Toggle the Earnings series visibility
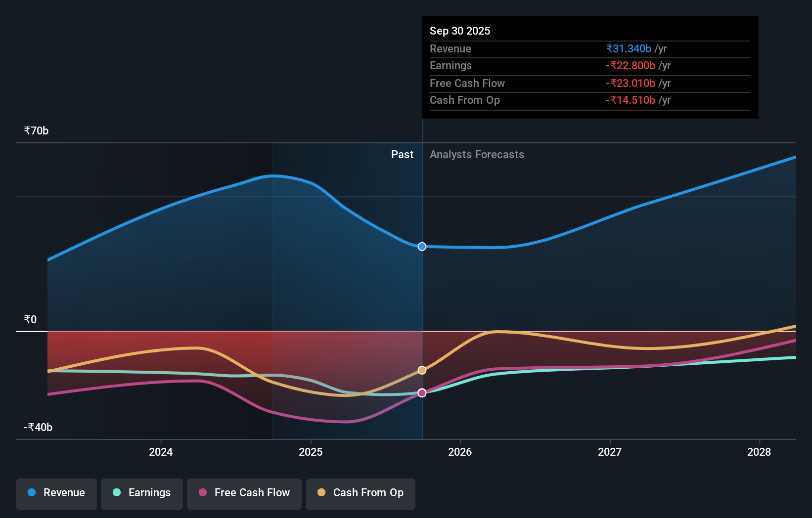812x518 pixels. tap(142, 493)
